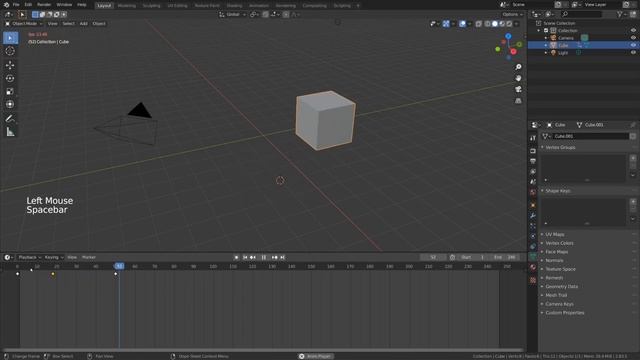Viewport: 640px width, 360px height.
Task: Select the Cursor tool
Action: coord(11,51)
